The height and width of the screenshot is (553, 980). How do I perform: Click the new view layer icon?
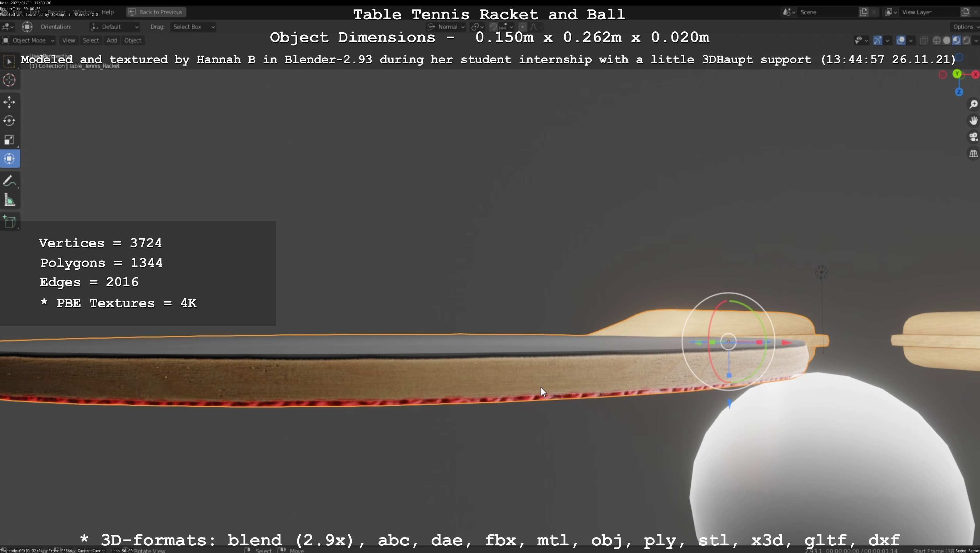pos(965,12)
